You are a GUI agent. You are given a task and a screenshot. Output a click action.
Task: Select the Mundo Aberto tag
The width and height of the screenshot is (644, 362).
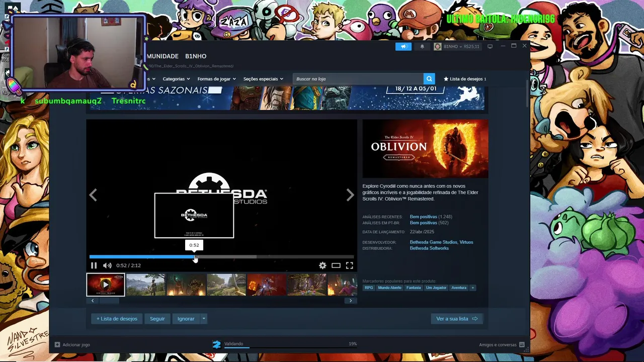point(389,288)
